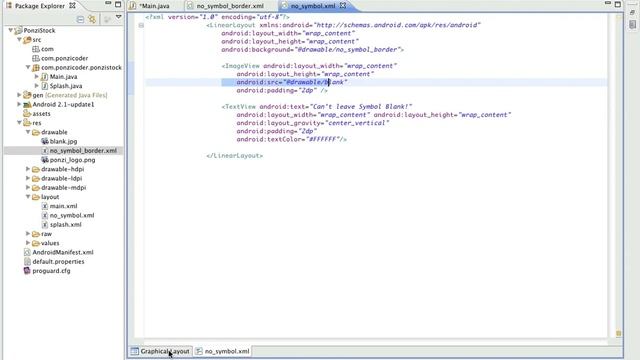Toggle Link with Editor icon
The width and height of the screenshot is (640, 360).
(x=92, y=19)
